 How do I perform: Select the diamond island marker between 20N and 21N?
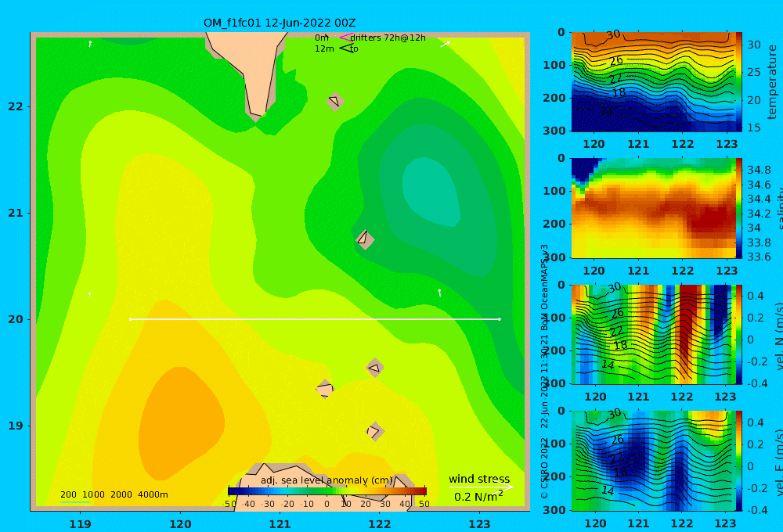(x=365, y=239)
